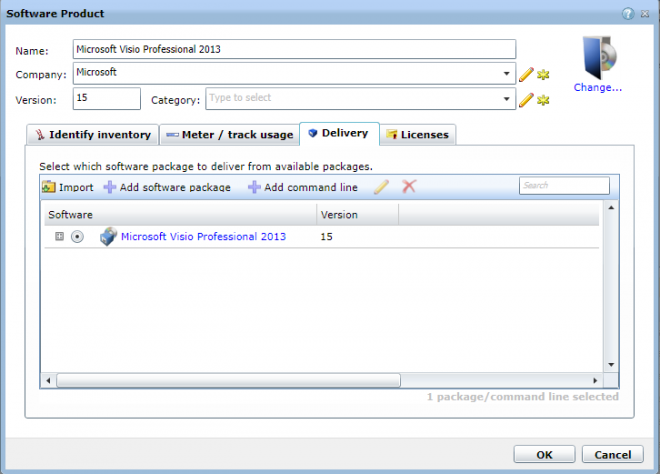Click the pencil icon beside Category

[526, 100]
